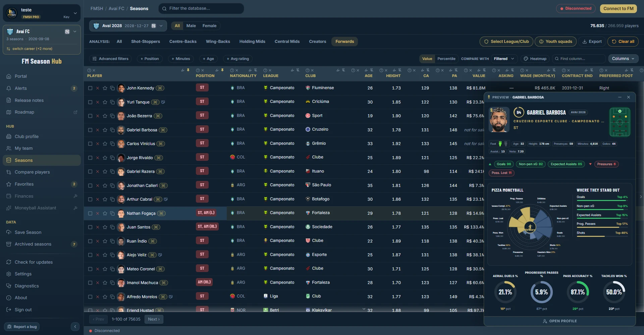Click the Export button
Image resolution: width=644 pixels, height=335 pixels.
[592, 42]
